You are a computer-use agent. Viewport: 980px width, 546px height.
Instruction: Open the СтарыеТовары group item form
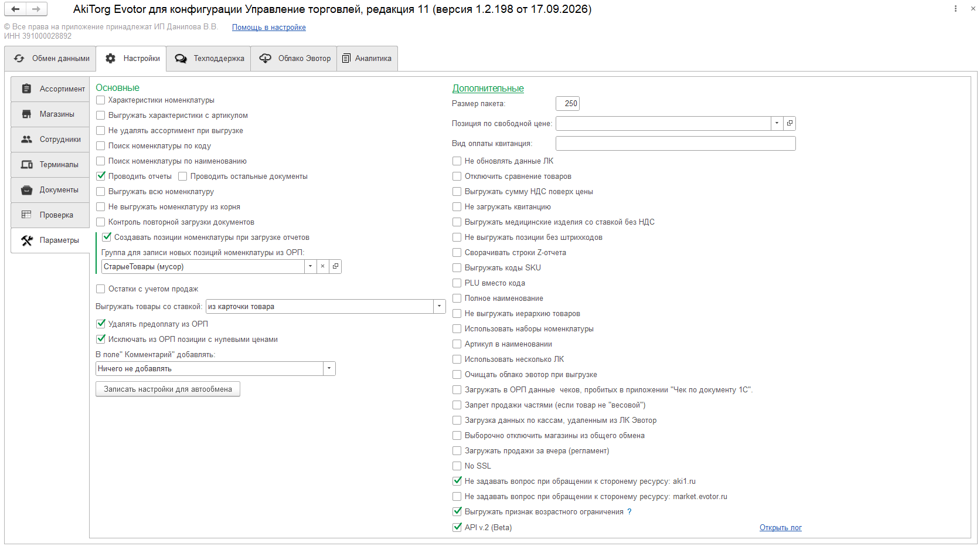[x=335, y=266]
